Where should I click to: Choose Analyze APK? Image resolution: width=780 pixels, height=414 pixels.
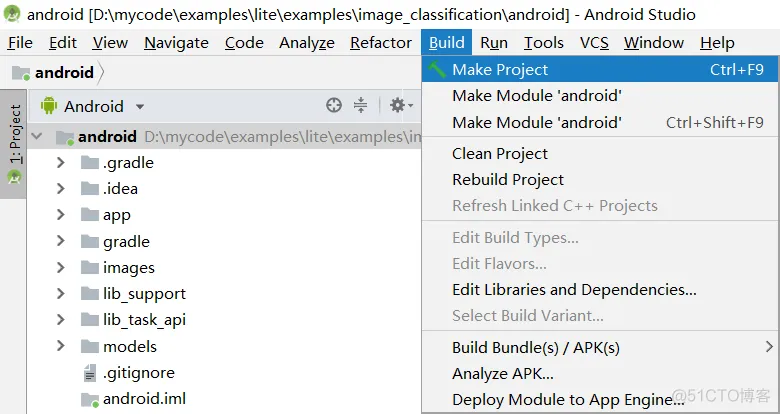coord(600,373)
